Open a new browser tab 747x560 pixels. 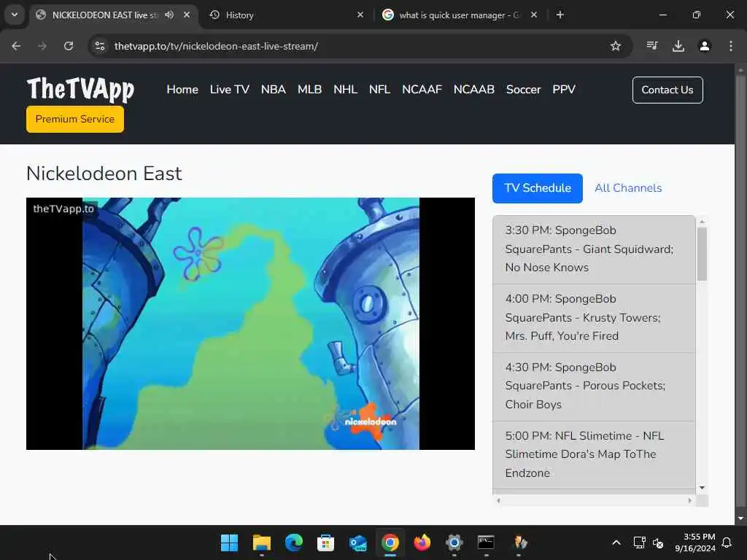(x=560, y=15)
